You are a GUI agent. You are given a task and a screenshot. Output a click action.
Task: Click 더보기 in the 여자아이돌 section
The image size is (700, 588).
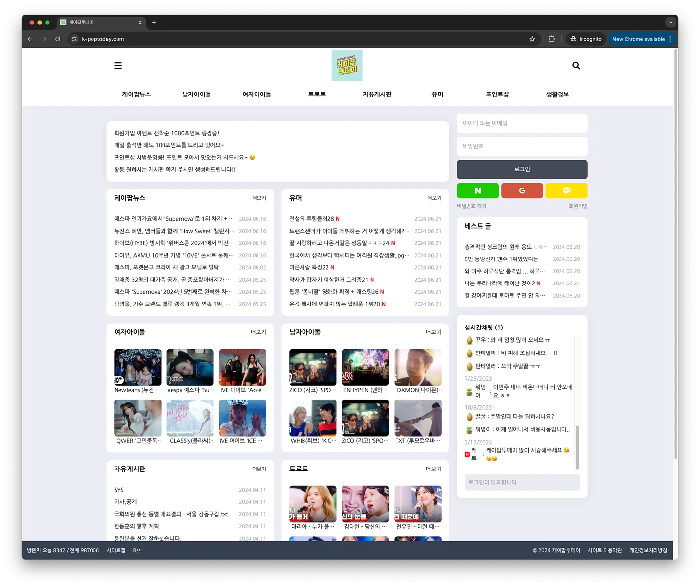258,332
